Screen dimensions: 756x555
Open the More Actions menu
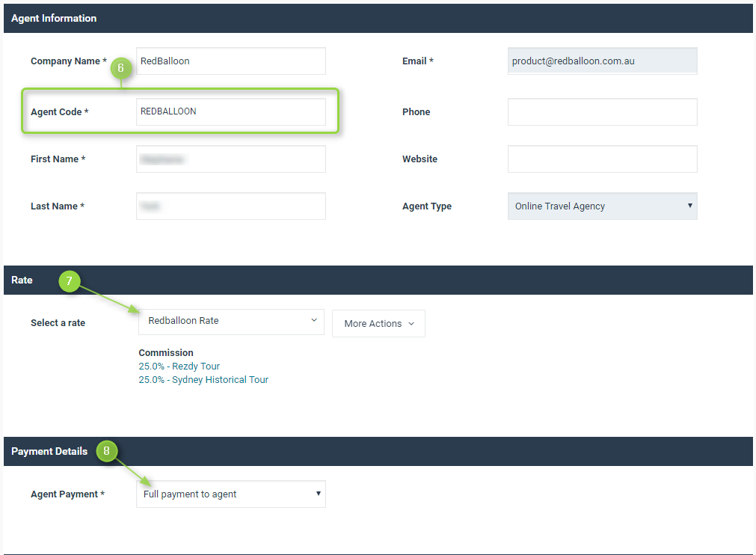pos(378,324)
